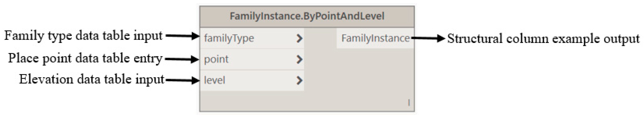This screenshot has height=117, width=644.
Task: Click the lacing indicator at node bottom-right
Action: click(x=409, y=103)
